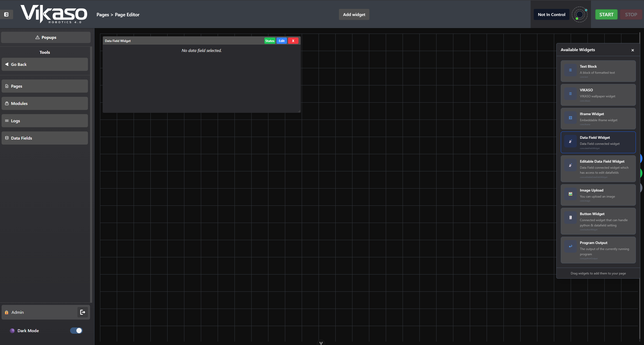Viewport: 644px width, 345px height.
Task: Expand the bottom chevron handle
Action: click(x=321, y=343)
